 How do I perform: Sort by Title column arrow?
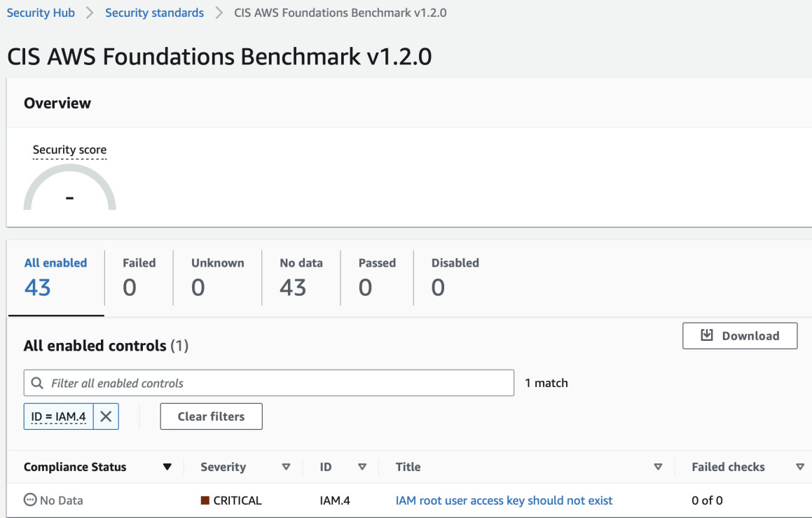click(x=658, y=467)
